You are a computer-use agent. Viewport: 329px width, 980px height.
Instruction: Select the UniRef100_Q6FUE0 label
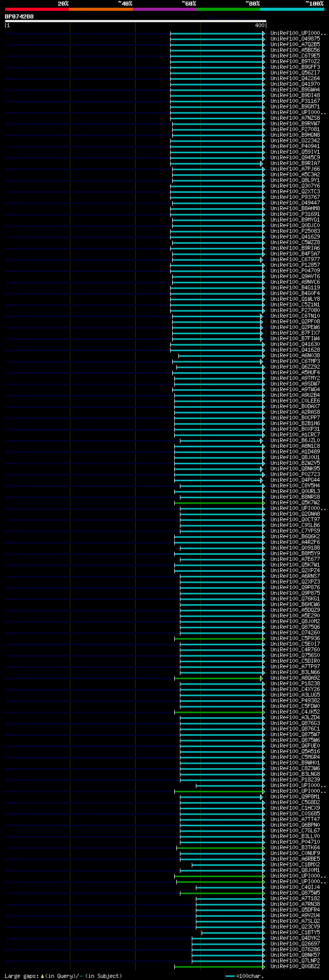click(x=295, y=746)
